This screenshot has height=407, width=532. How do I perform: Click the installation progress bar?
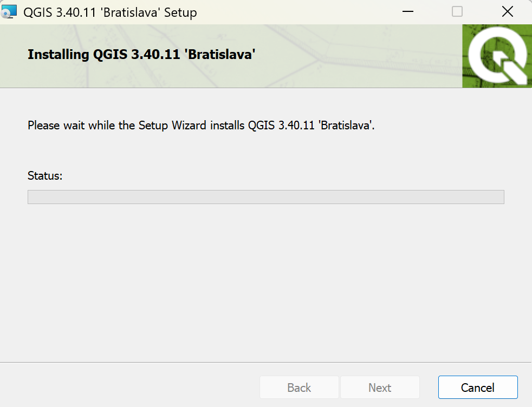coord(265,197)
